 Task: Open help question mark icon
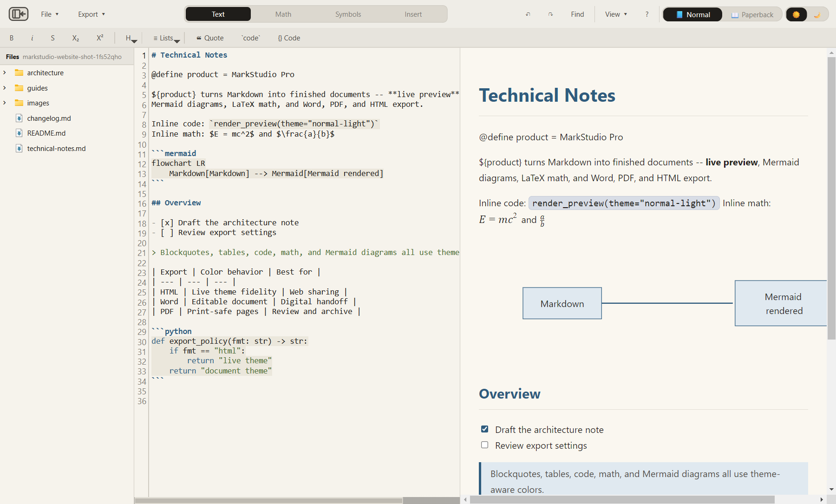point(647,14)
